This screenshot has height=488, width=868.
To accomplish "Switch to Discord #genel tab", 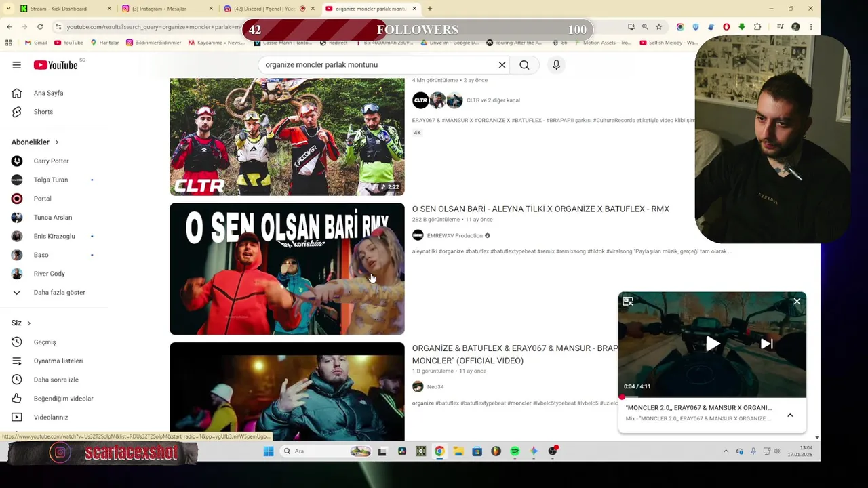I will [x=268, y=9].
